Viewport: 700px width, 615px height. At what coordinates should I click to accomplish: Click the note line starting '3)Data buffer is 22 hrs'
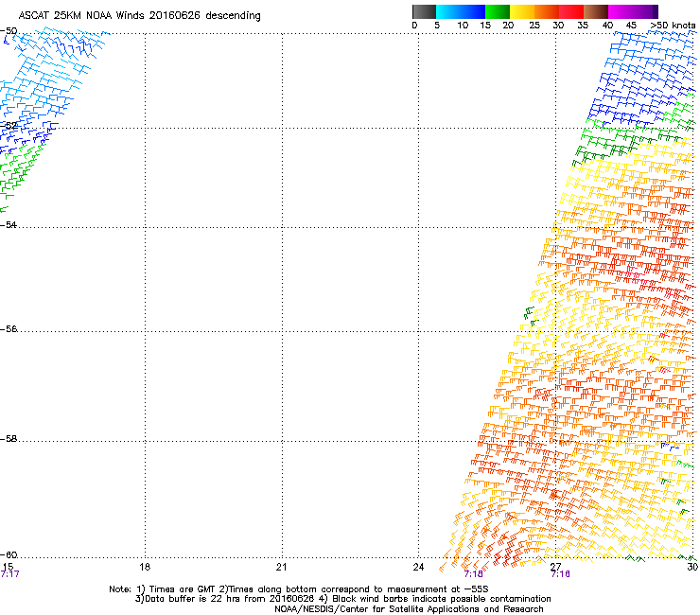pyautogui.click(x=342, y=599)
